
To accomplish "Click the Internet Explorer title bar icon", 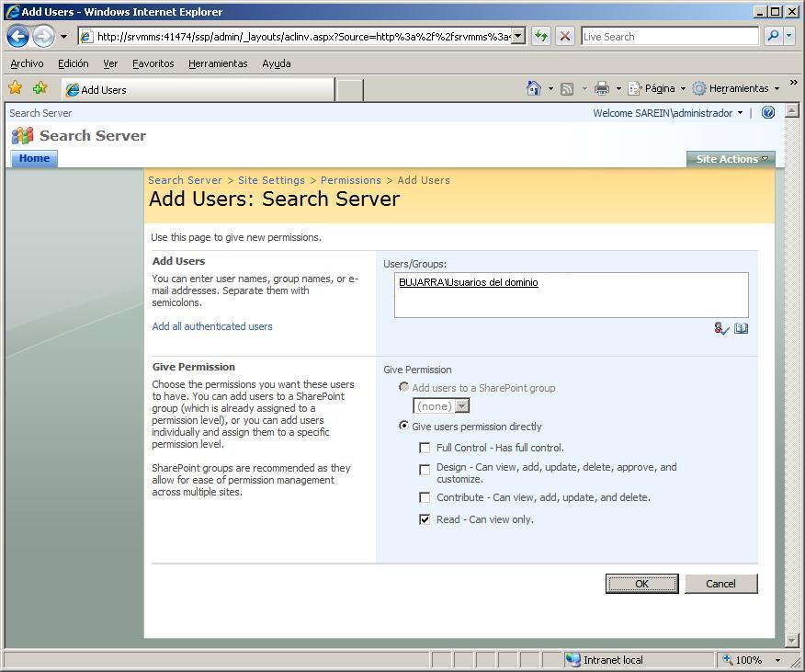I will tap(12, 11).
